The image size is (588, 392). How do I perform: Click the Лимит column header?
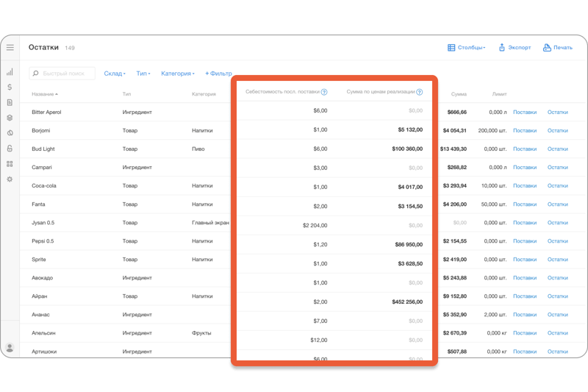tap(500, 94)
